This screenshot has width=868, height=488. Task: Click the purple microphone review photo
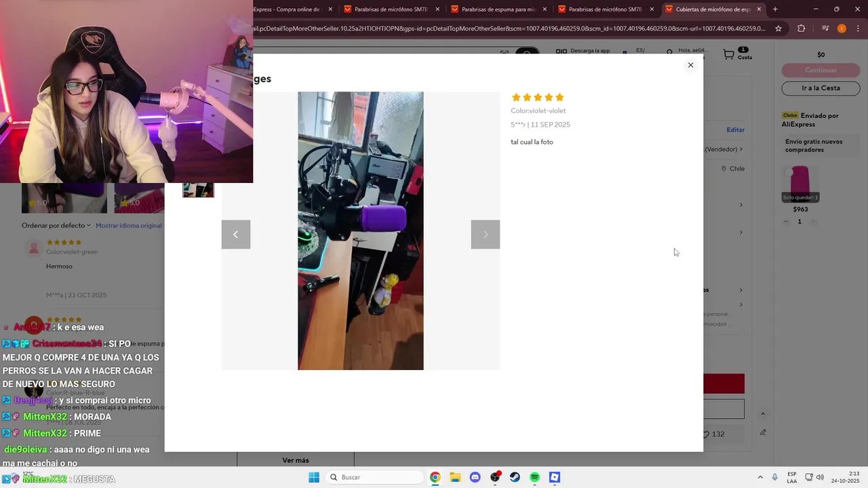click(x=361, y=231)
